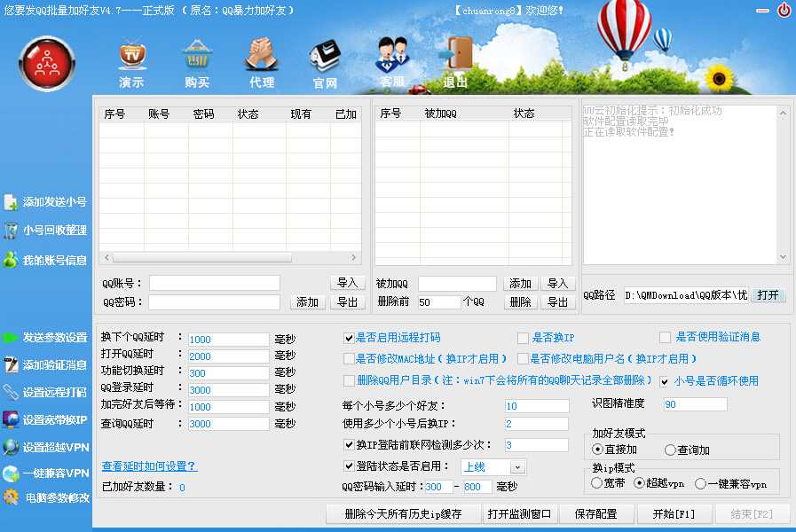The image size is (796, 532).
Task: Click the 导入 button beside QQ账号
Action: (x=348, y=282)
